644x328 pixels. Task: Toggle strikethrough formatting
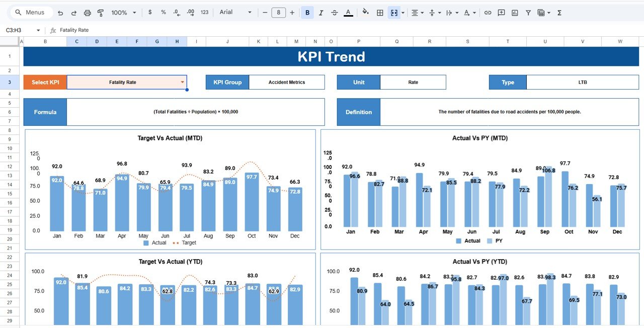click(x=334, y=12)
